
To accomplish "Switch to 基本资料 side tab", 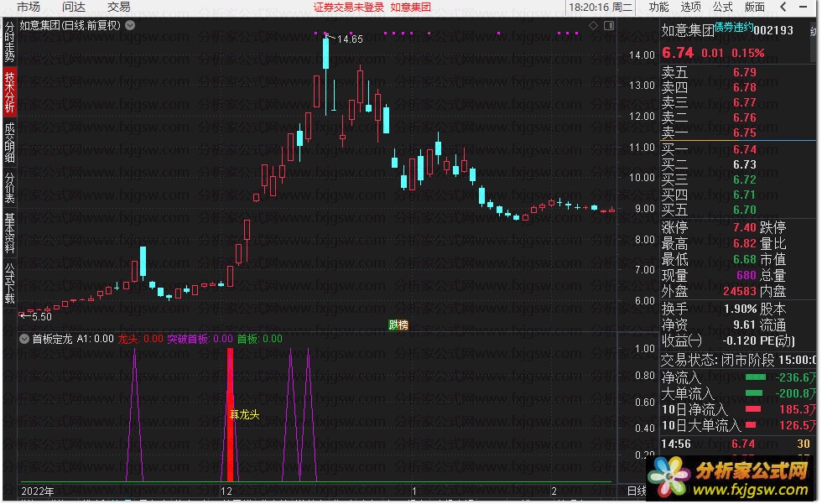I will pyautogui.click(x=9, y=232).
